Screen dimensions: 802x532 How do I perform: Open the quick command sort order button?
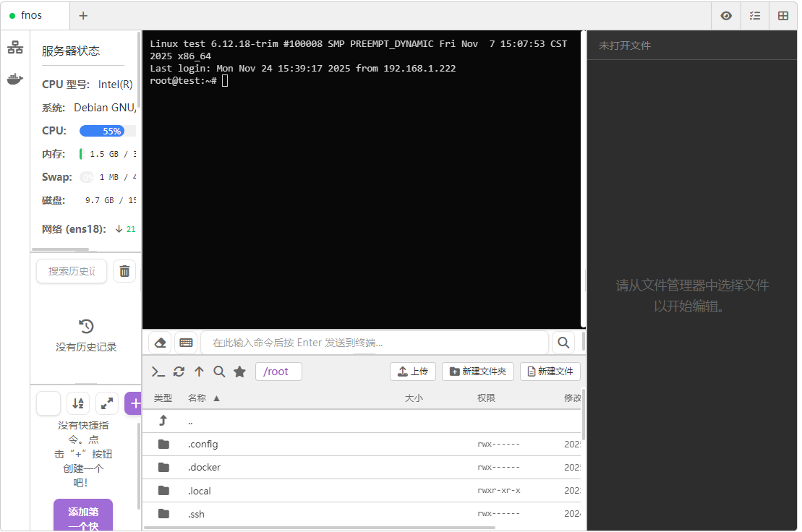click(78, 403)
